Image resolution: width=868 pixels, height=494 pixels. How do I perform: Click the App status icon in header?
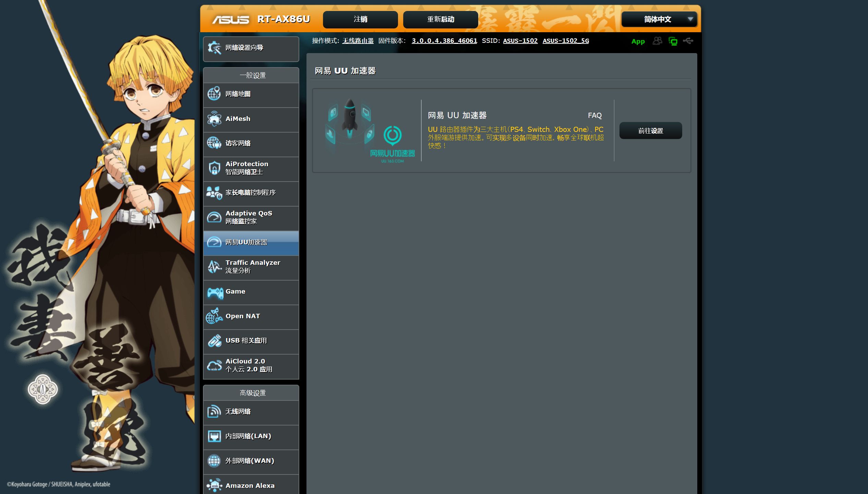pyautogui.click(x=638, y=41)
